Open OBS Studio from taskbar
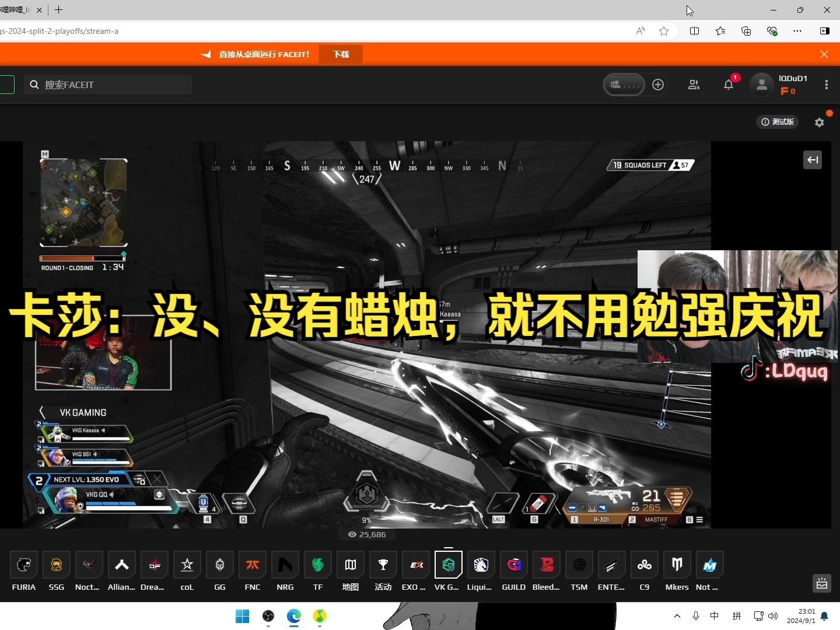This screenshot has height=630, width=840. (x=268, y=616)
